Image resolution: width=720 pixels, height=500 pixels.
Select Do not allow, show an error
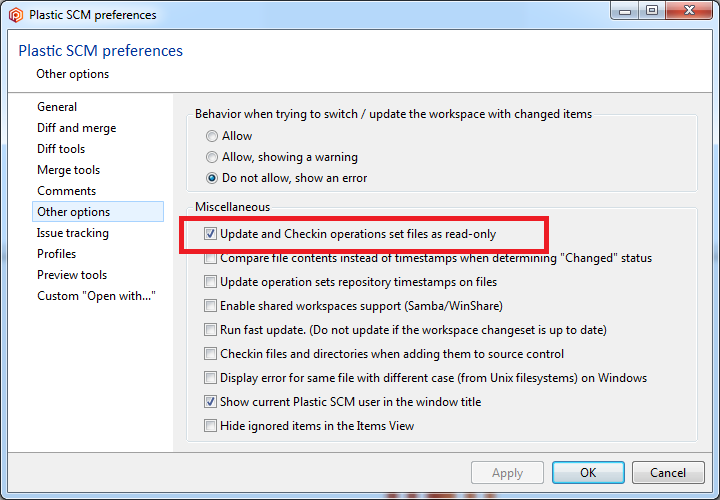click(x=212, y=178)
